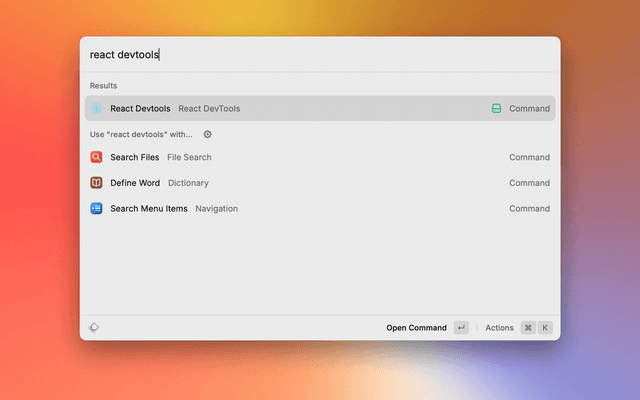640x400 pixels.
Task: Select the Search Files command
Action: [x=134, y=157]
